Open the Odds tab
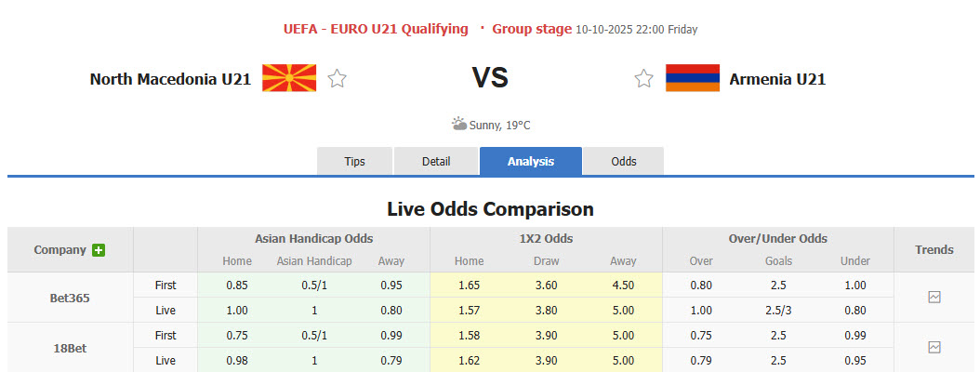Screen dimensions: 980x372 click(624, 161)
